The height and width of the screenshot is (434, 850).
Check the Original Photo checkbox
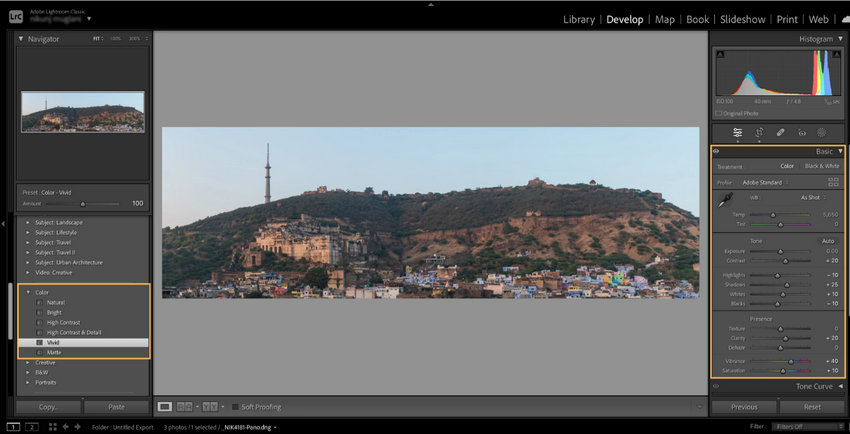pos(718,113)
